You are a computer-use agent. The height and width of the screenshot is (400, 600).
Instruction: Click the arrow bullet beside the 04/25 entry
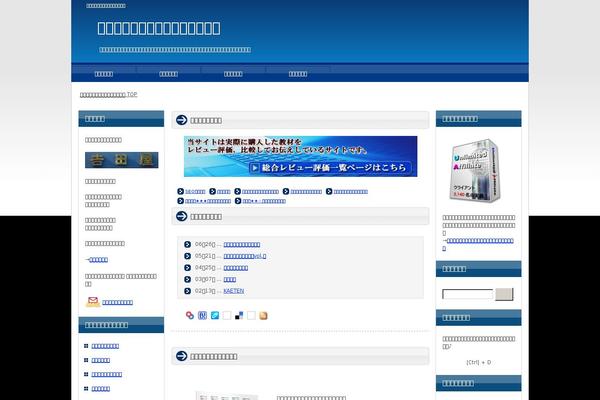(188, 268)
